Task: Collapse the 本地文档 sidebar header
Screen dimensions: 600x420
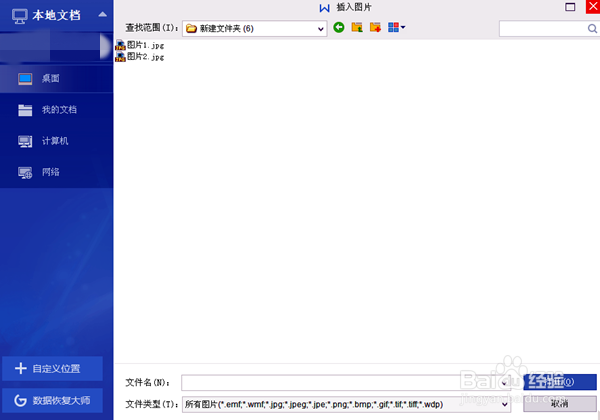Action: tap(102, 15)
